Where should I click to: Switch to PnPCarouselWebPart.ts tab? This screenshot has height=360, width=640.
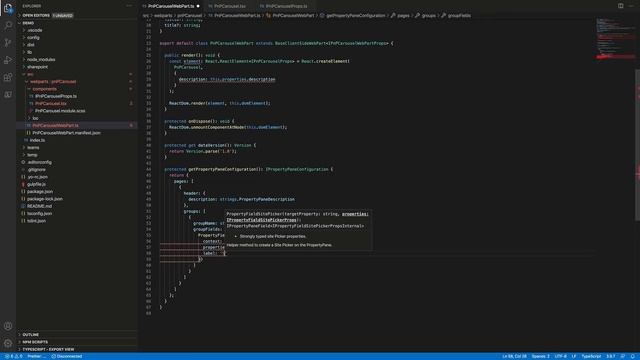pyautogui.click(x=171, y=6)
